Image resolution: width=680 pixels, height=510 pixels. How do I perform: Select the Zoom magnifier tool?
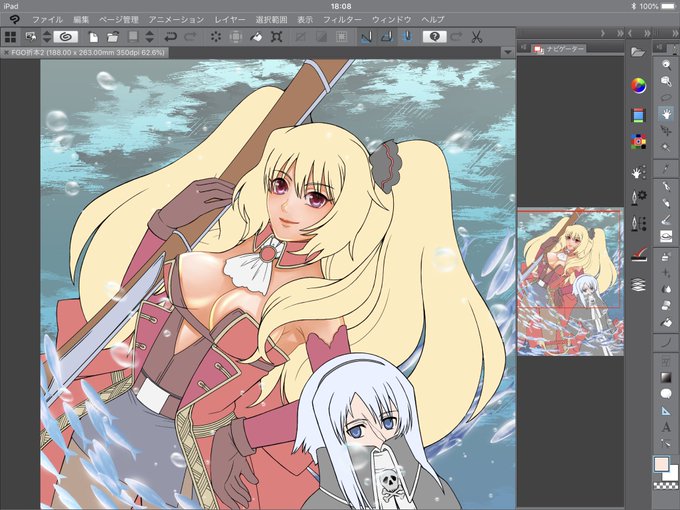[x=666, y=65]
